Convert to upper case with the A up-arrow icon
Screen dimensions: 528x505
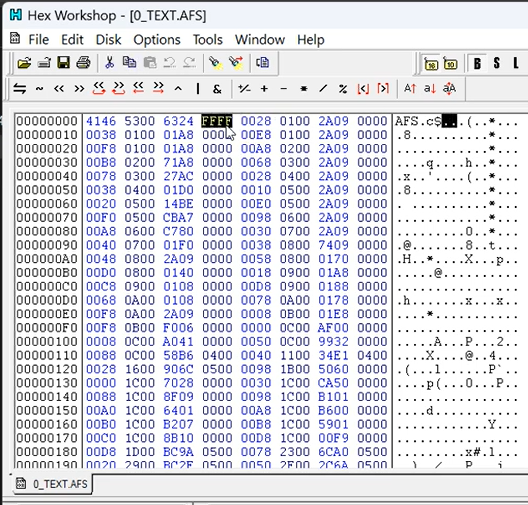[x=410, y=89]
